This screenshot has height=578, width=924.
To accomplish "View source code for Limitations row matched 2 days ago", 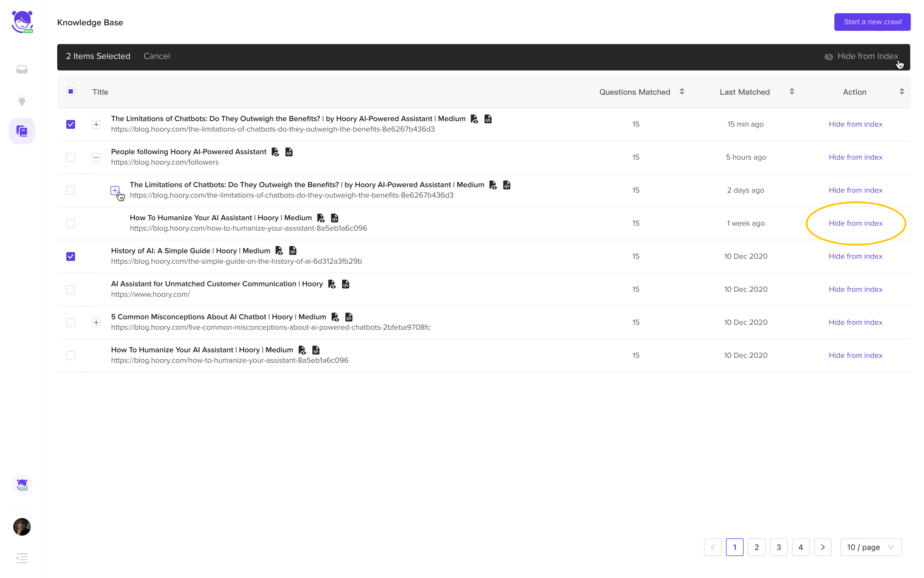I will [x=507, y=185].
